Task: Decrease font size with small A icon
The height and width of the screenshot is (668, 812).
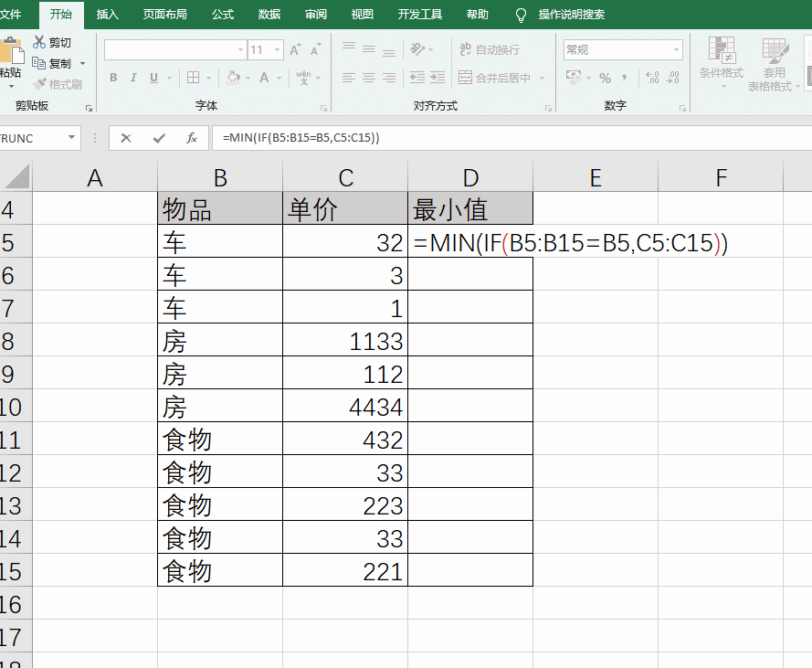Action: click(315, 49)
